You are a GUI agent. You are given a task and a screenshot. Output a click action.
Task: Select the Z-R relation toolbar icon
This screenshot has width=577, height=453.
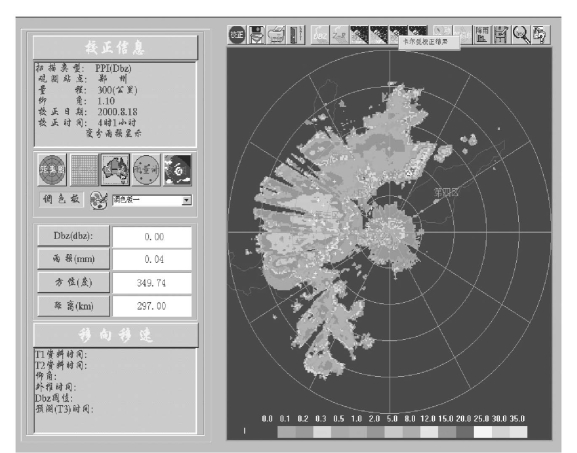click(x=339, y=35)
